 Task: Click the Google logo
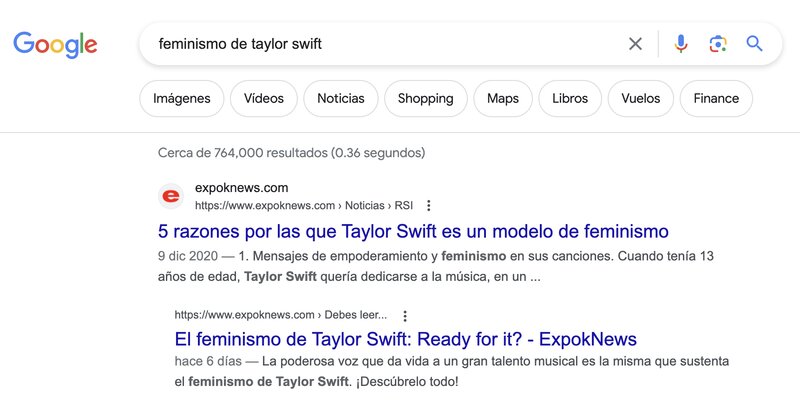point(55,44)
